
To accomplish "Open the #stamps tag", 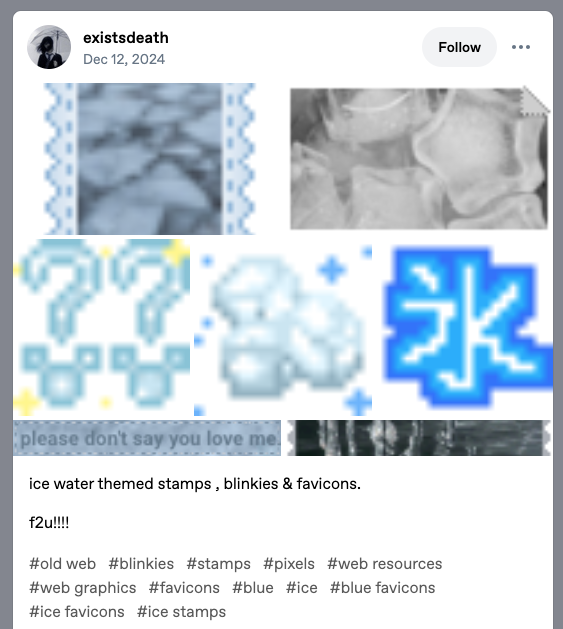I will coord(218,564).
